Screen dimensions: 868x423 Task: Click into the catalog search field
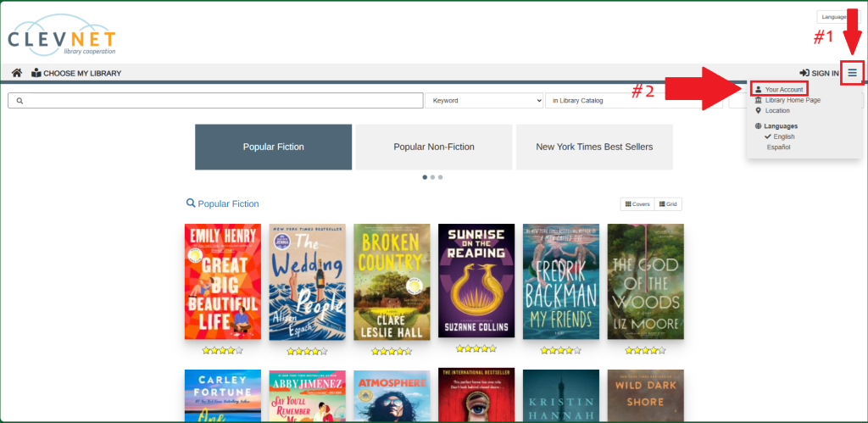tap(215, 101)
